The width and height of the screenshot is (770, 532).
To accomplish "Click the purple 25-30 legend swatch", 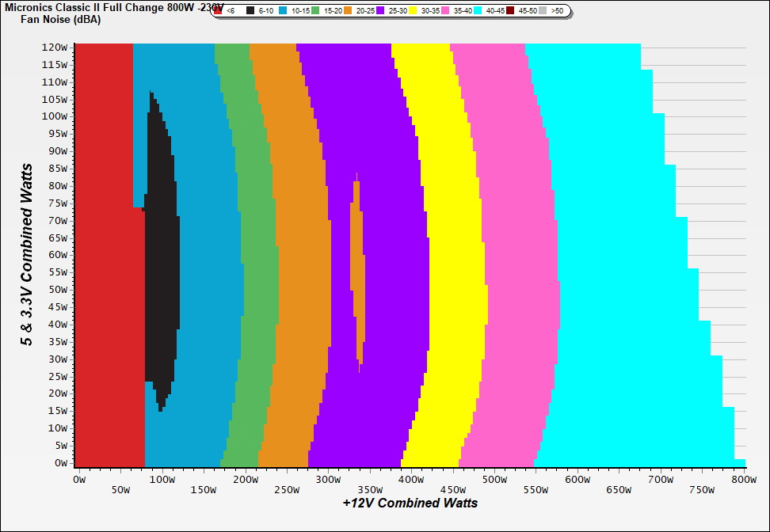I will click(380, 11).
